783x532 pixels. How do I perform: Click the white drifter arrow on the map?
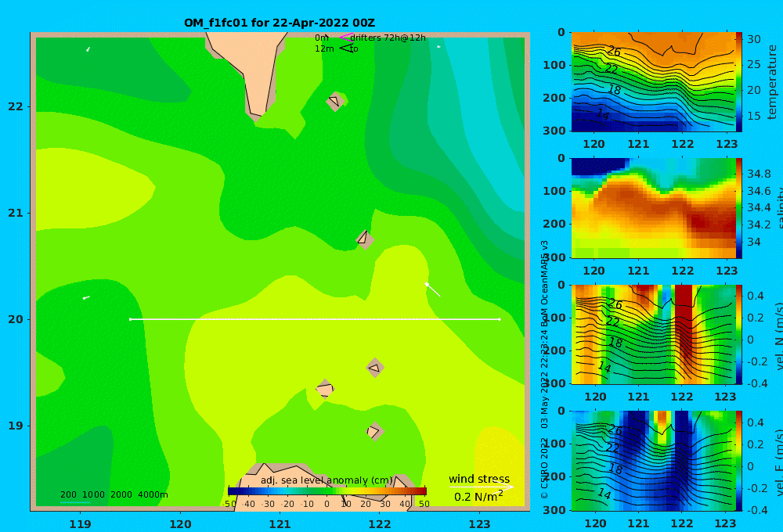[432, 289]
